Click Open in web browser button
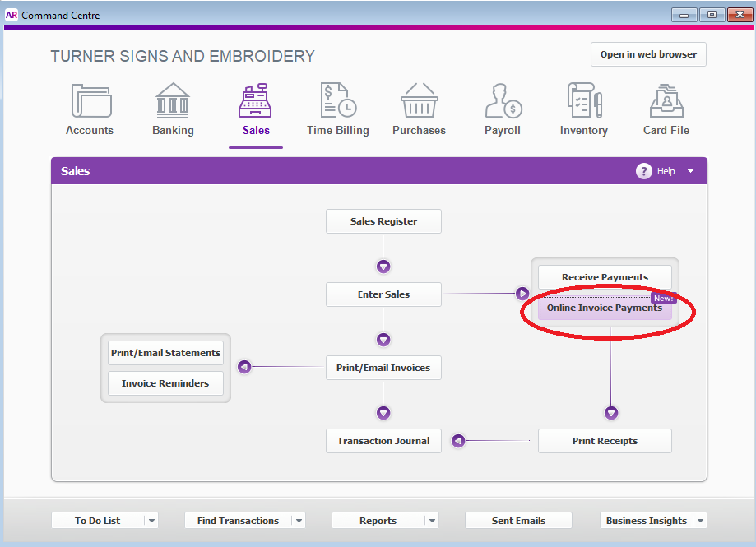The width and height of the screenshot is (756, 547). [648, 55]
